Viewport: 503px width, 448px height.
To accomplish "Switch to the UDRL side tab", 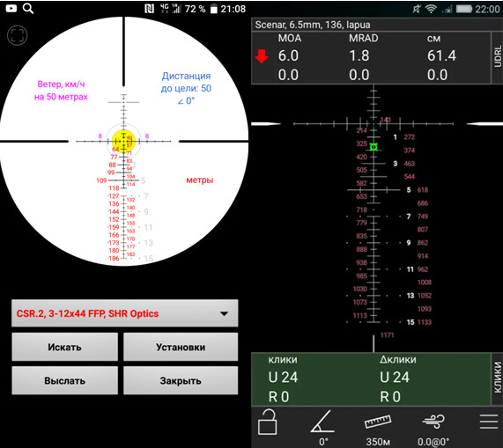I will coord(497,57).
